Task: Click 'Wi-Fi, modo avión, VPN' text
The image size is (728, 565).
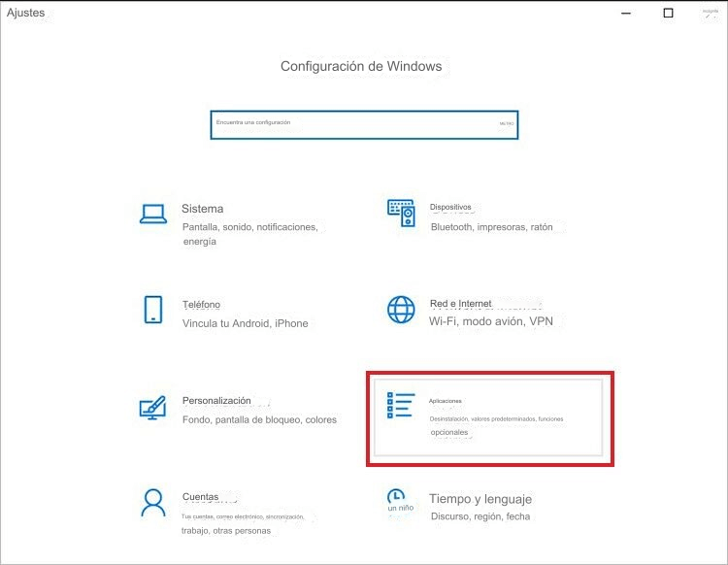Action: [491, 321]
